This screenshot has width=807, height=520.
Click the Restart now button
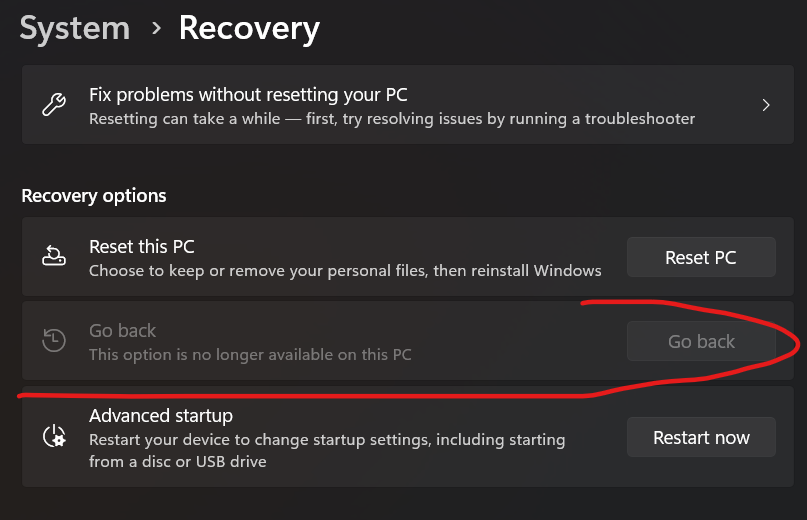701,437
